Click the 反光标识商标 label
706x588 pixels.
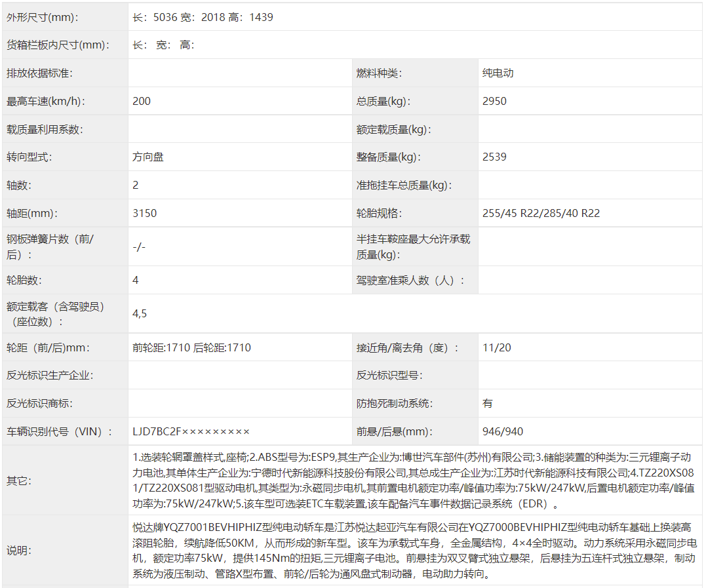click(x=39, y=404)
